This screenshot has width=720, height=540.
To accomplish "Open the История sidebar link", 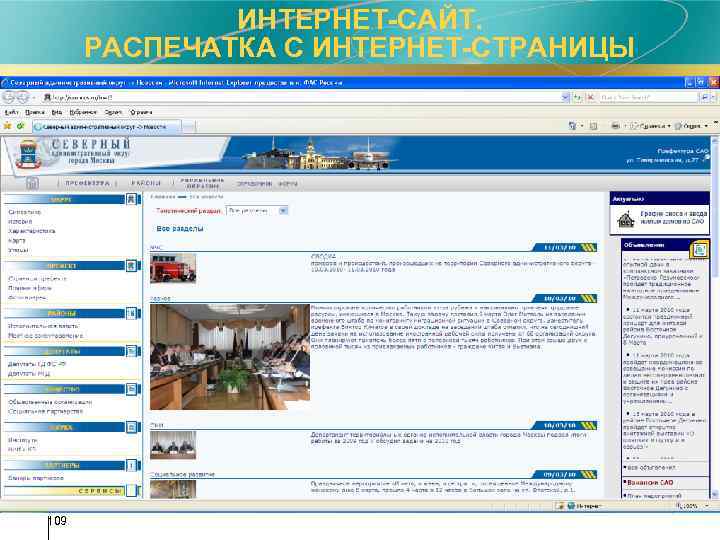I will (20, 221).
